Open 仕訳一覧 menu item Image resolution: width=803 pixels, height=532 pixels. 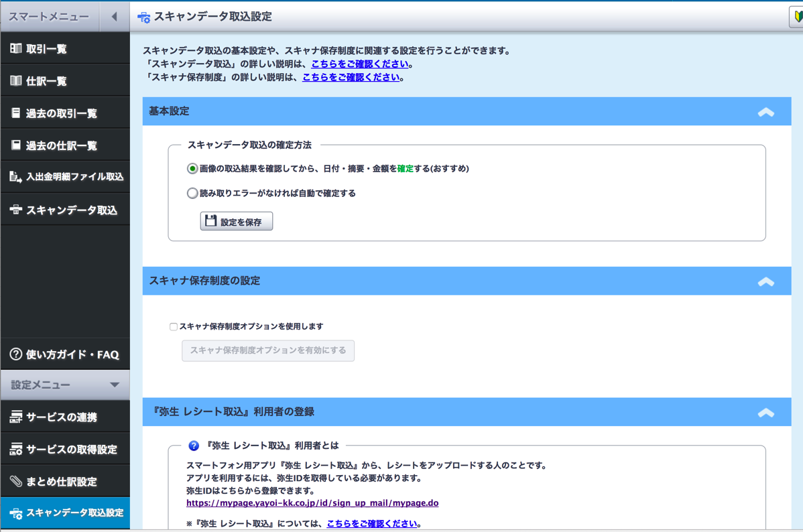tap(65, 81)
